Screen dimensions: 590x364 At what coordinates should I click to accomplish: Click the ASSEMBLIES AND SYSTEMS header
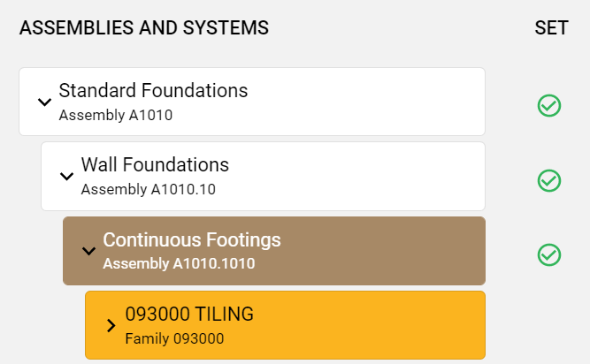(x=144, y=28)
